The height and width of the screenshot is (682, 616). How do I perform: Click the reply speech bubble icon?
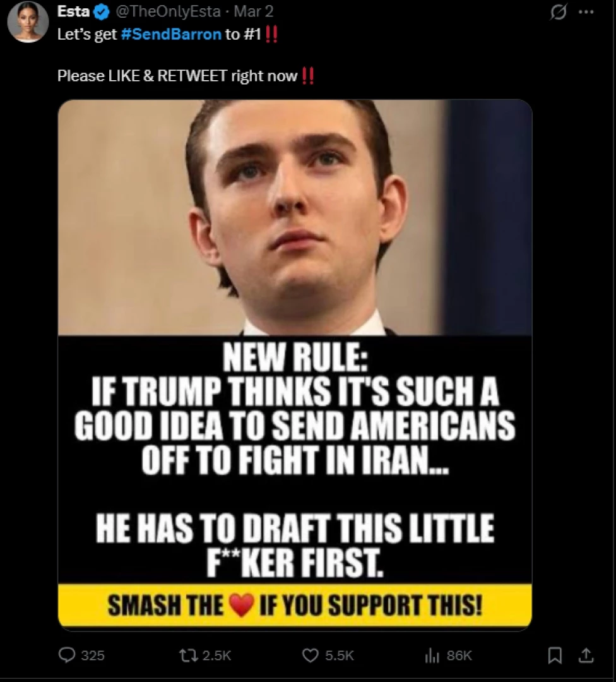coord(67,655)
